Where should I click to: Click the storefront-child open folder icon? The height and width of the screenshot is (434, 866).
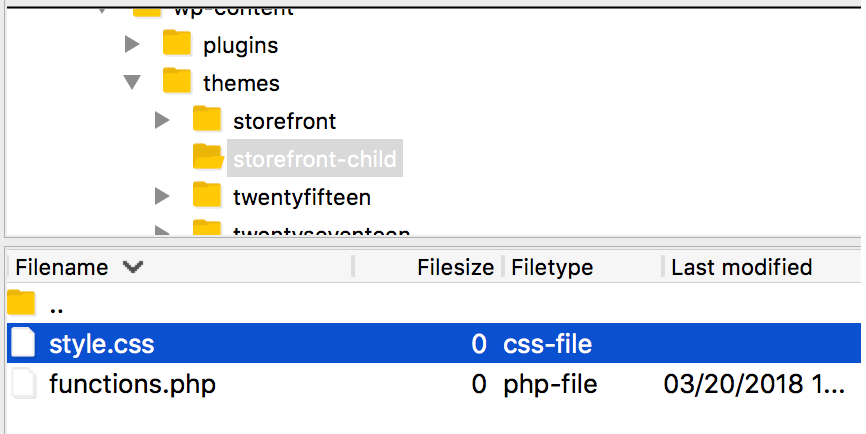click(x=207, y=157)
